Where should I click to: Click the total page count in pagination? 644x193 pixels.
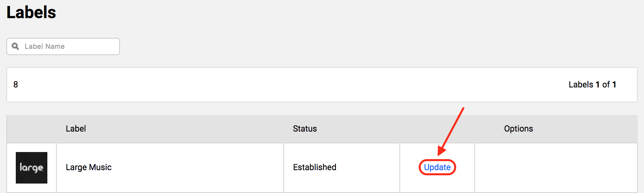point(614,85)
